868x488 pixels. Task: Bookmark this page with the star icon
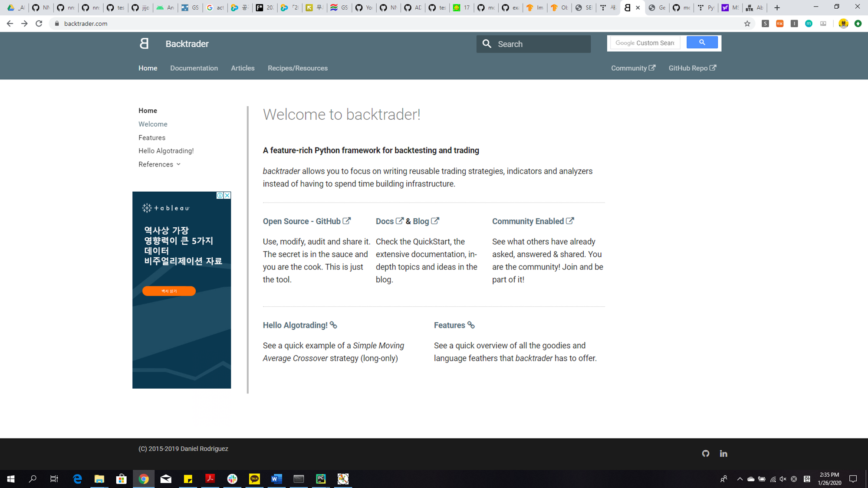click(x=747, y=24)
